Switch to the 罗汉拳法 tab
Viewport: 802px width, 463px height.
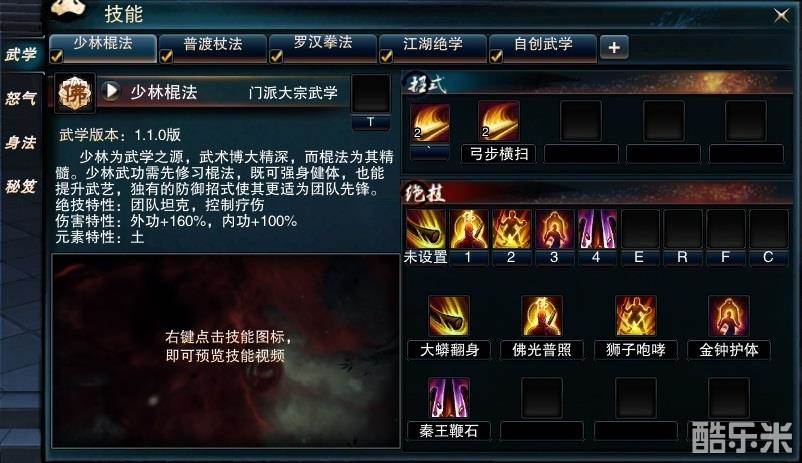coord(323,48)
